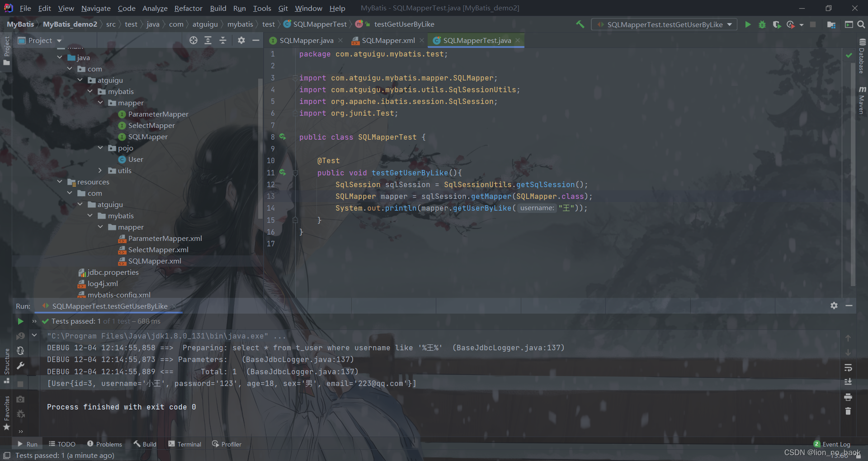Select log4j.xml file
Viewport: 868px width, 461px height.
pyautogui.click(x=103, y=283)
